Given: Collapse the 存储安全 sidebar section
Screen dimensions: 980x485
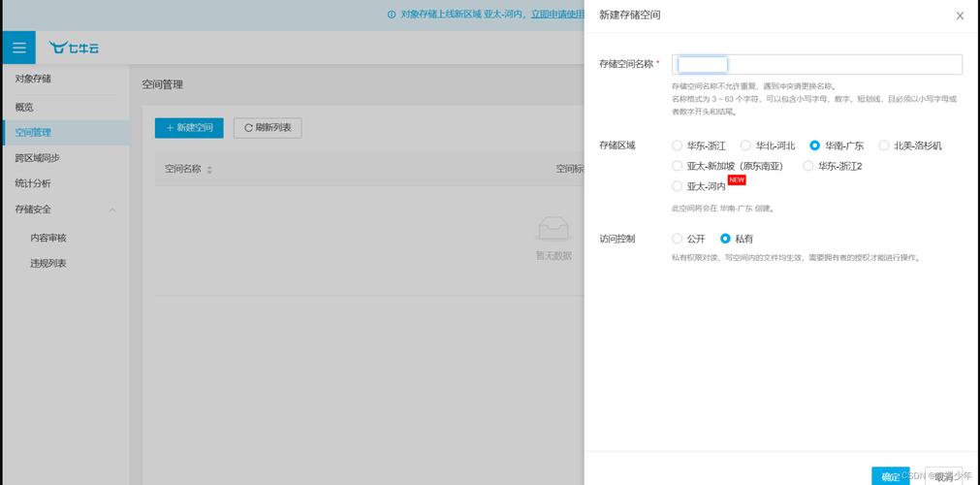Looking at the screenshot, I should pos(112,210).
